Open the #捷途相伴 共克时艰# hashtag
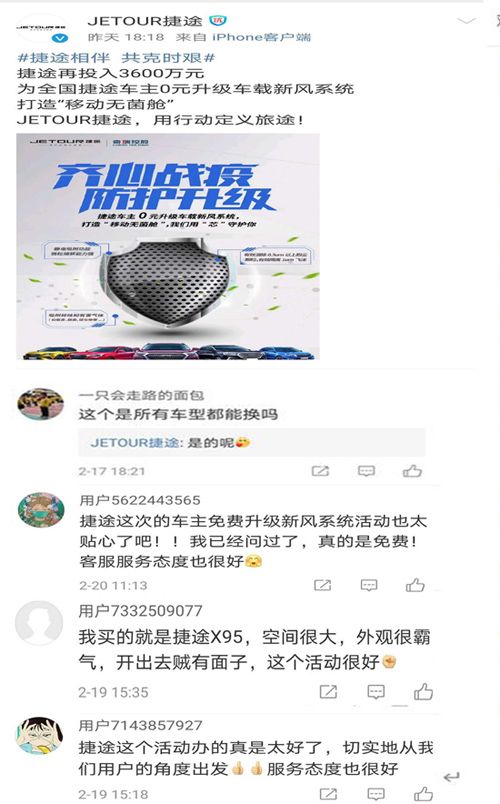500x804 pixels. coord(116,57)
